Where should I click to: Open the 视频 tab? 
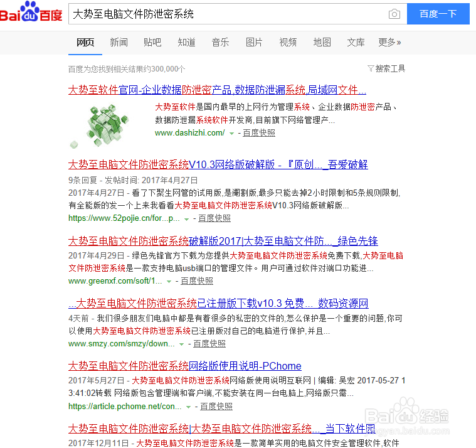288,42
